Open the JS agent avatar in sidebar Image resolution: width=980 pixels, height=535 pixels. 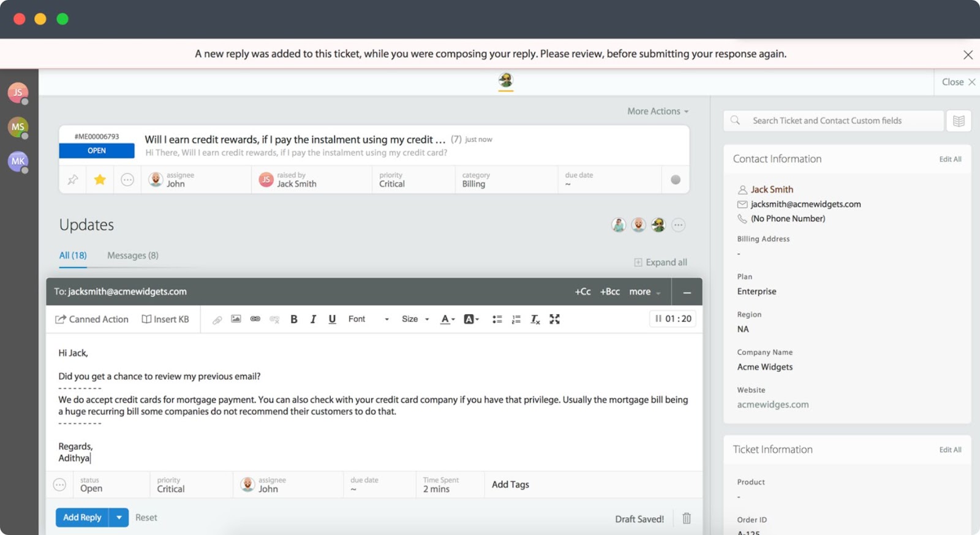pyautogui.click(x=18, y=93)
